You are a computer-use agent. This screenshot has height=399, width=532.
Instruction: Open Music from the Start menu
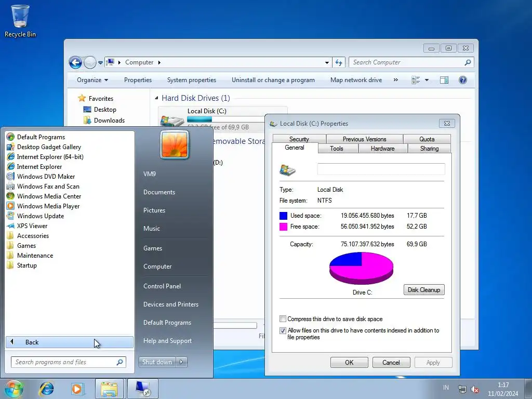pyautogui.click(x=151, y=229)
